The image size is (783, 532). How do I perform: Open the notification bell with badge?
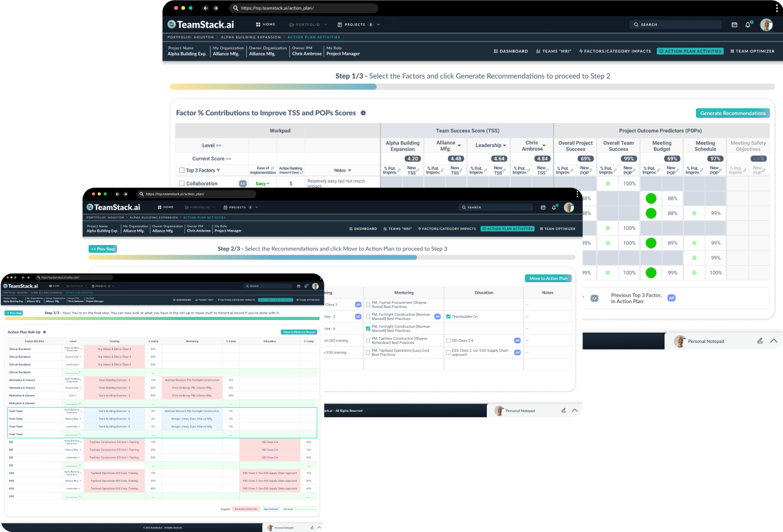pyautogui.click(x=748, y=25)
